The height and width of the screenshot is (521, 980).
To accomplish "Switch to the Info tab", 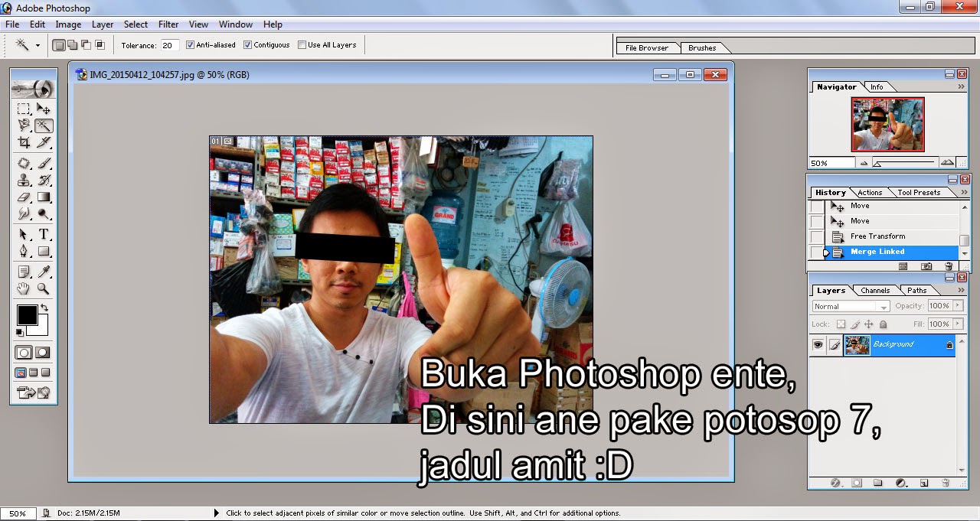I will (877, 87).
